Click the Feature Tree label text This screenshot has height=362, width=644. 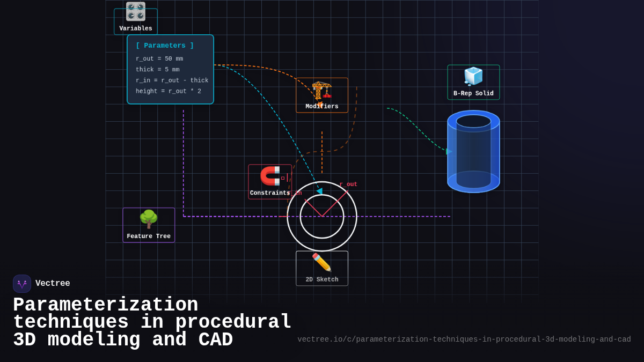(148, 235)
